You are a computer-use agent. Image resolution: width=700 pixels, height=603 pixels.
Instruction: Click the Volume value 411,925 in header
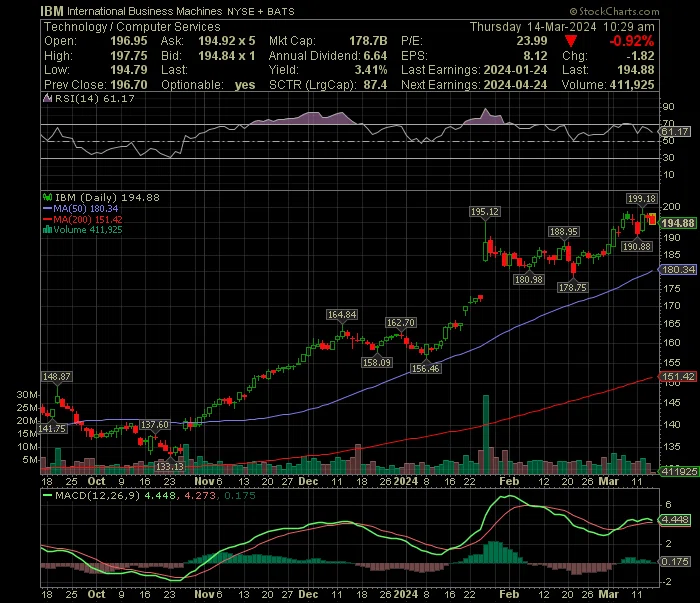click(x=632, y=85)
